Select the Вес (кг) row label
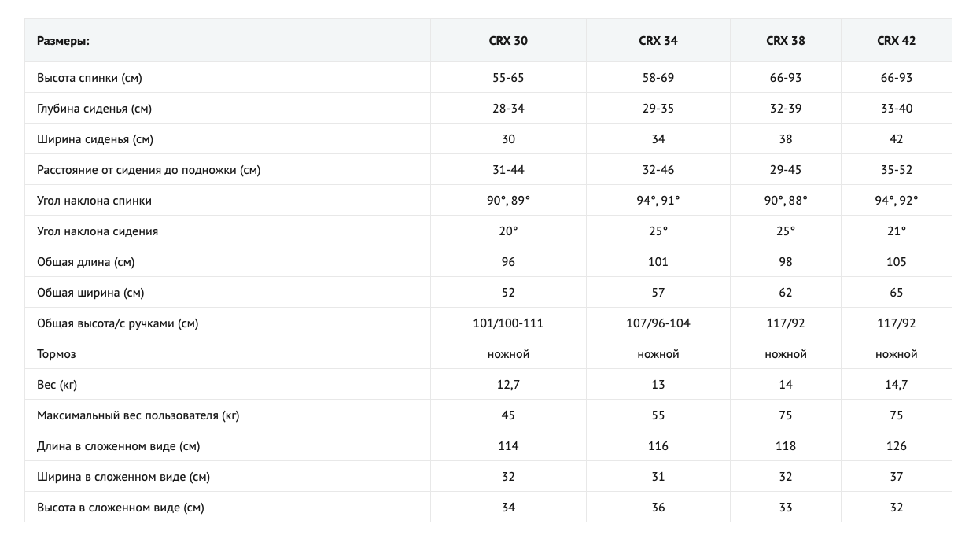This screenshot has height=539, width=980. [x=57, y=385]
